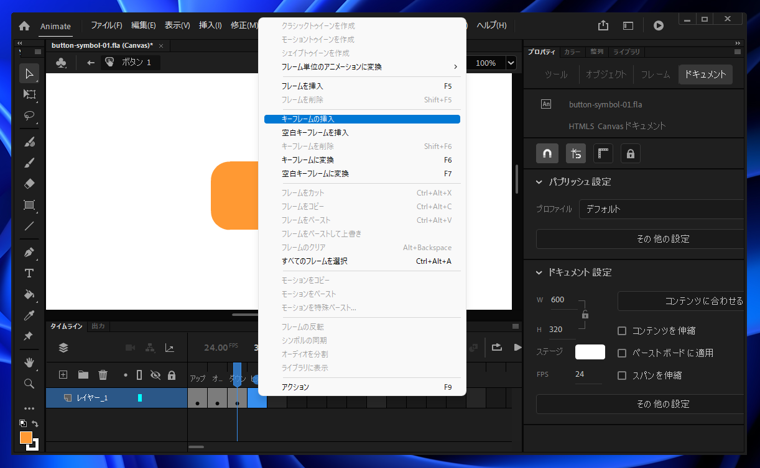Viewport: 760px width, 468px height.
Task: Select the Text tool
Action: pos(29,273)
